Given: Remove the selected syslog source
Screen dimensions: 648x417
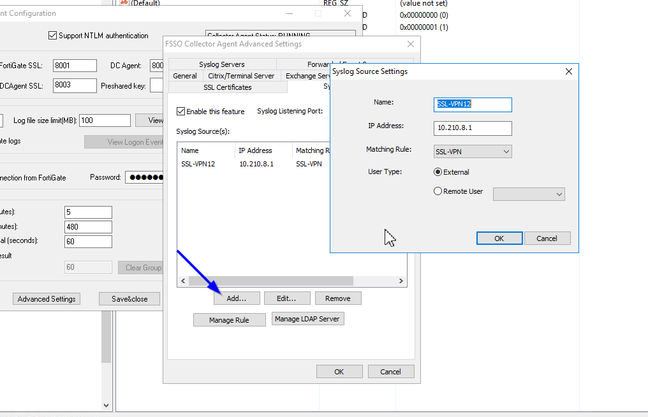Looking at the screenshot, I should [x=338, y=298].
